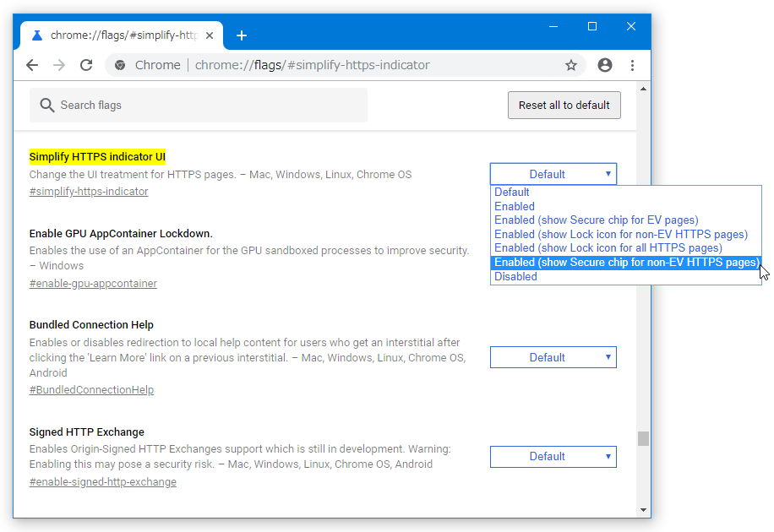Close the chrome://flags tab
Screen dimensions: 774x532
pos(210,35)
